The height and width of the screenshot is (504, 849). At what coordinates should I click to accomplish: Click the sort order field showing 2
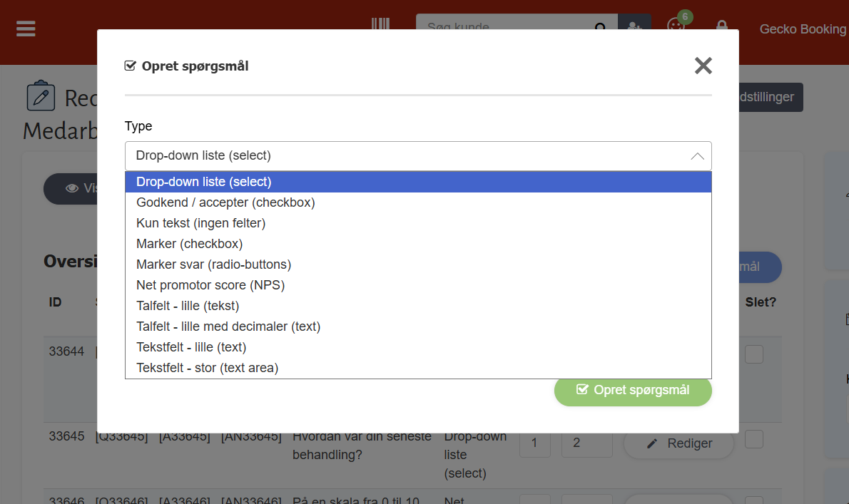586,443
